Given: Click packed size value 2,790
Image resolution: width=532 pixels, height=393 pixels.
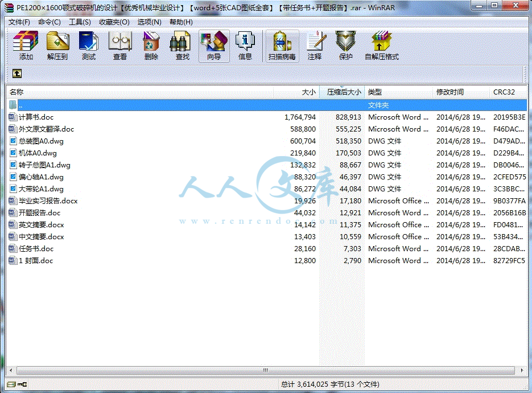Looking at the screenshot, I should click(352, 260).
